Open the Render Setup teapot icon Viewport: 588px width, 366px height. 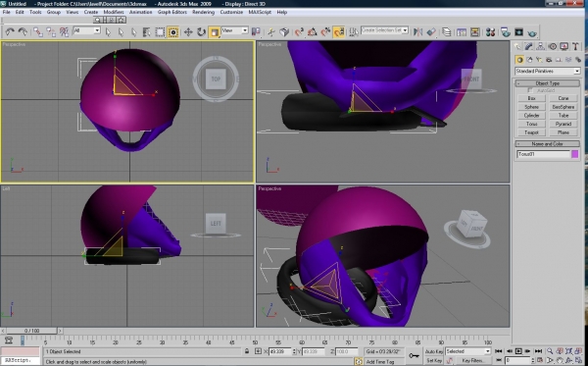[505, 32]
